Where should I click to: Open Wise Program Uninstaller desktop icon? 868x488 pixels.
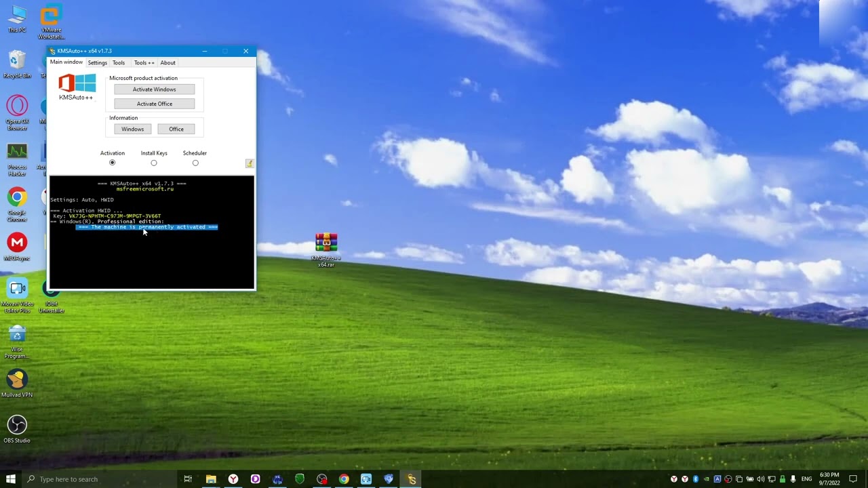tap(17, 342)
